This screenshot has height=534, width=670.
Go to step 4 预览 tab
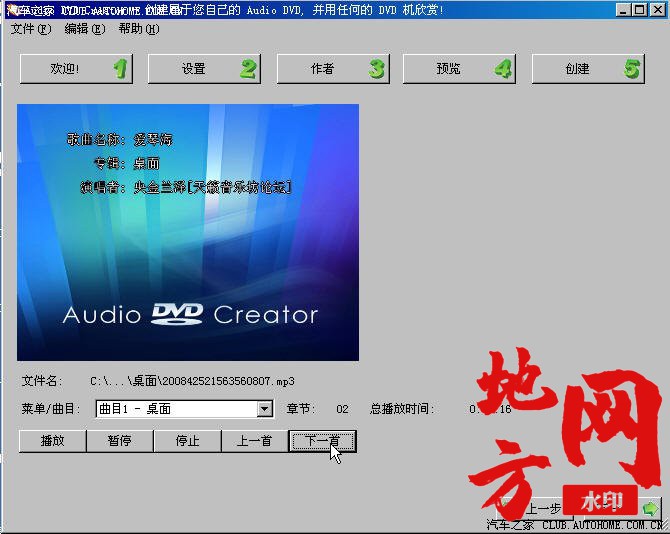459,69
